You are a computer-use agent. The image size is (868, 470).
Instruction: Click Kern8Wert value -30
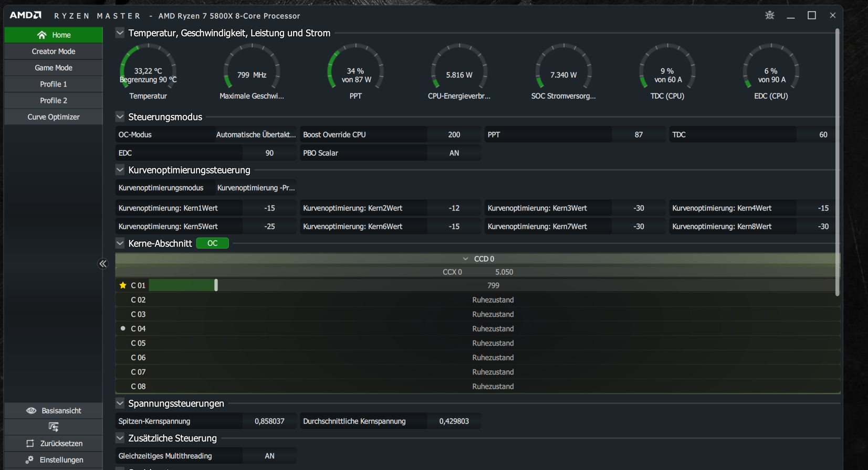click(823, 227)
